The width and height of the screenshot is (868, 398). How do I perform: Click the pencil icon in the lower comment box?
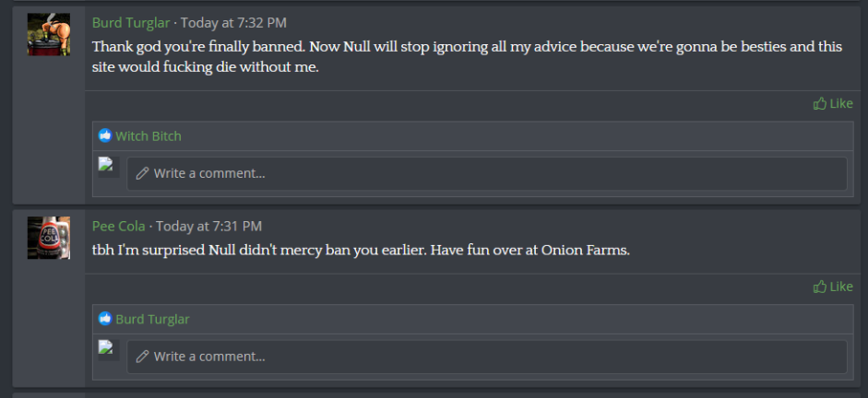pyautogui.click(x=142, y=357)
